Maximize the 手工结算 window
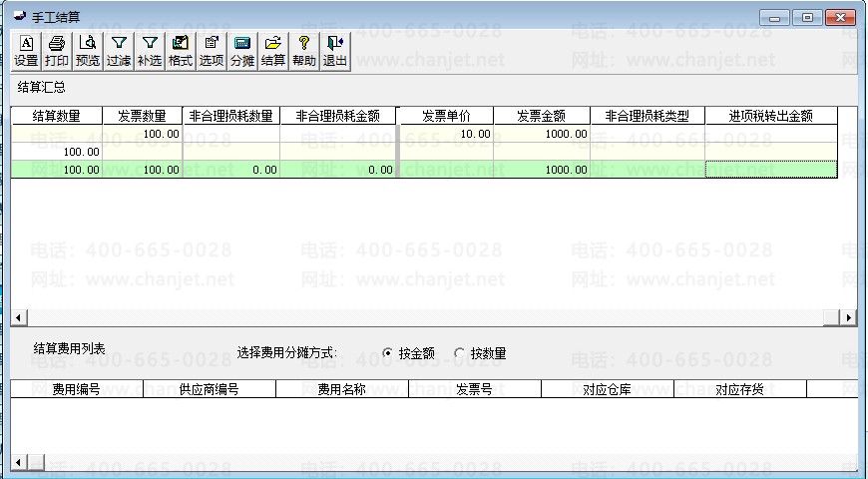The image size is (868, 479). tap(807, 18)
